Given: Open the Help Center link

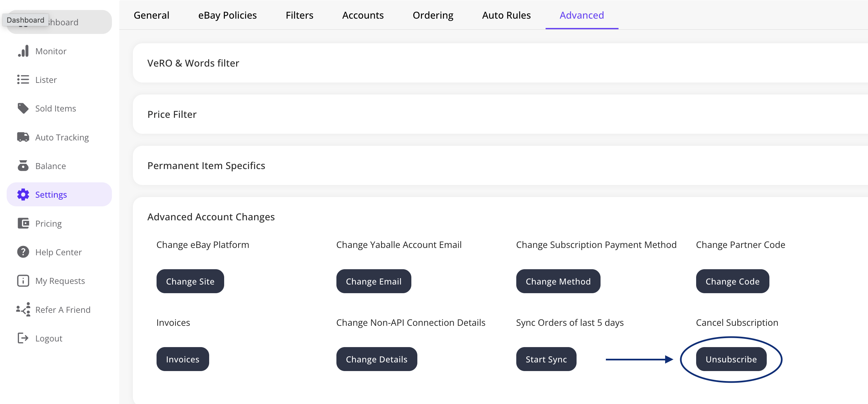Looking at the screenshot, I should pos(59,252).
